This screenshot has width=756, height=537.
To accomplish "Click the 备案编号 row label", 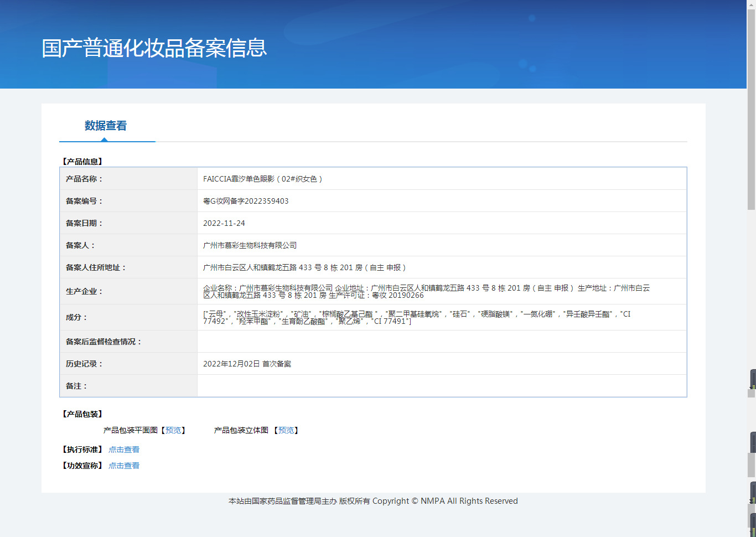I will click(84, 201).
